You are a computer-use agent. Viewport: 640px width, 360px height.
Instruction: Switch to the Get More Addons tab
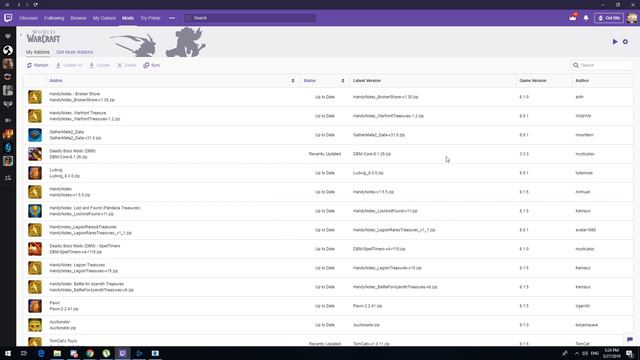tap(74, 52)
